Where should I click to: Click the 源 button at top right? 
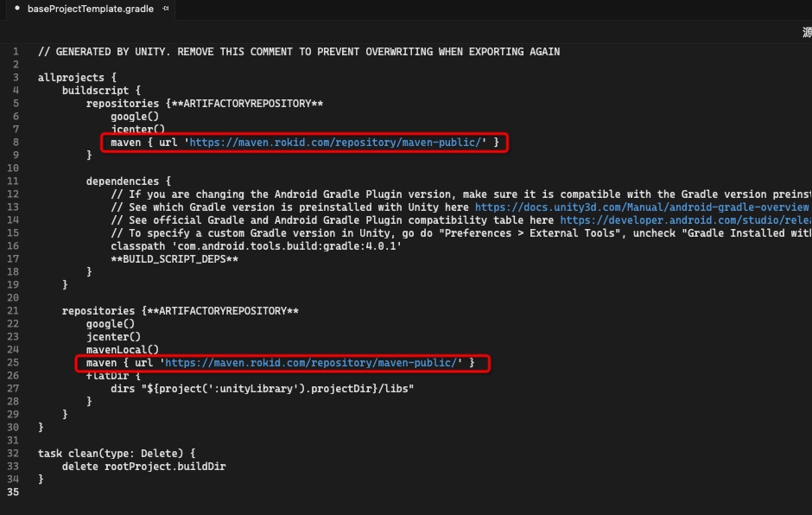806,33
